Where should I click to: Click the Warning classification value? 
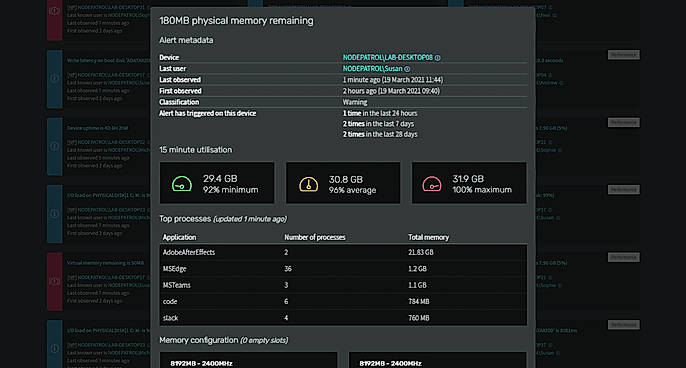coord(355,102)
